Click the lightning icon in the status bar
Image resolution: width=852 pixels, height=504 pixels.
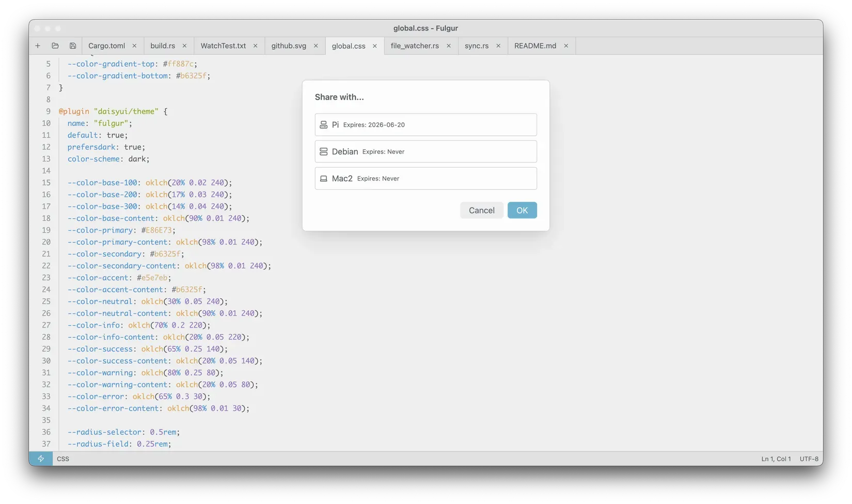pyautogui.click(x=41, y=458)
